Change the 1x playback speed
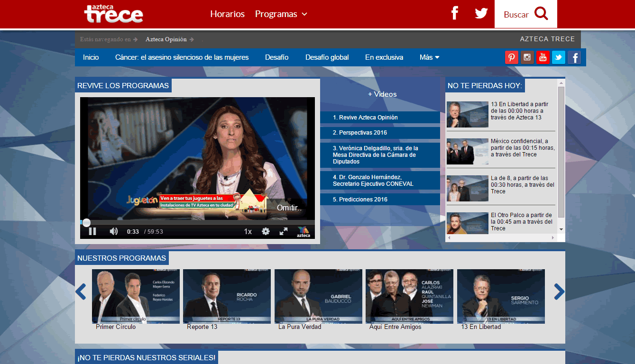The width and height of the screenshot is (635, 364). point(248,231)
